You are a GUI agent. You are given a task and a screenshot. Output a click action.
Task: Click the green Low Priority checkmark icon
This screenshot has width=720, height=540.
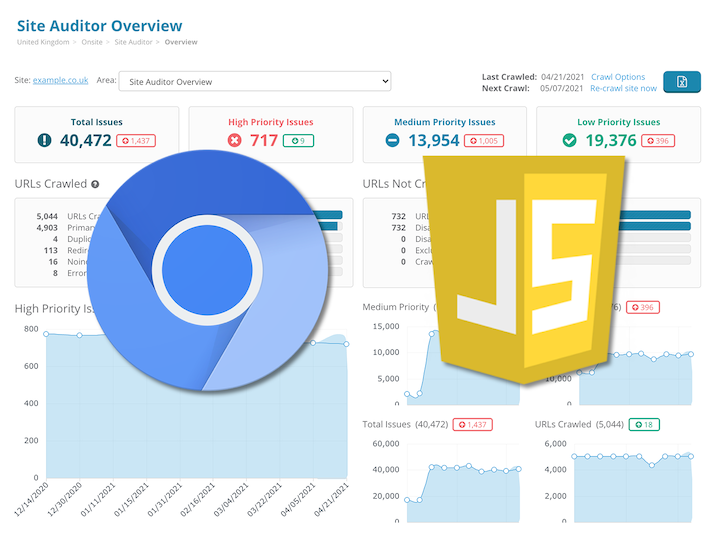[569, 141]
